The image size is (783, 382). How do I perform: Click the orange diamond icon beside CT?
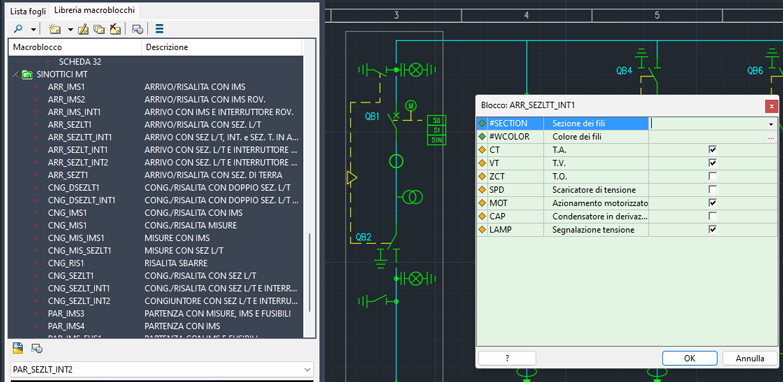482,149
